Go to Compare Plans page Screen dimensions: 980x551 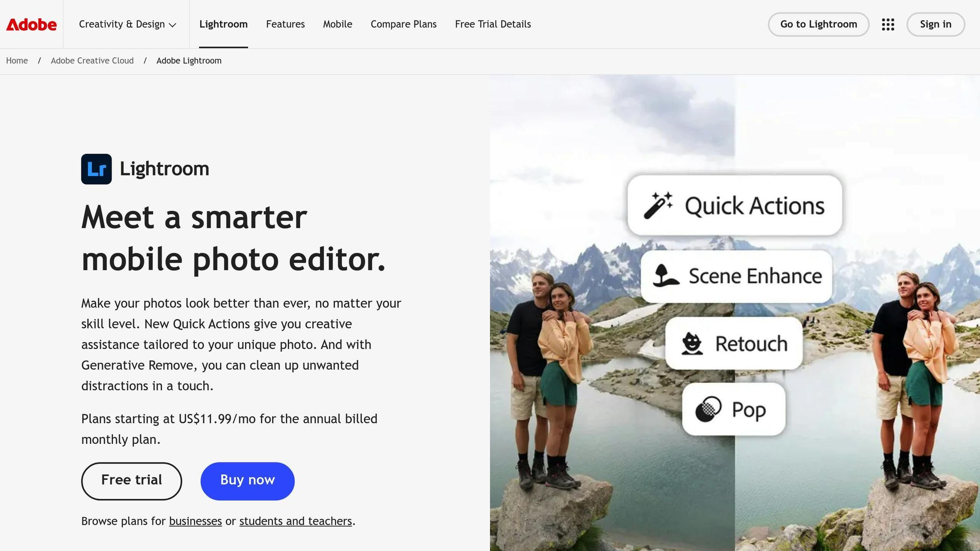point(403,24)
